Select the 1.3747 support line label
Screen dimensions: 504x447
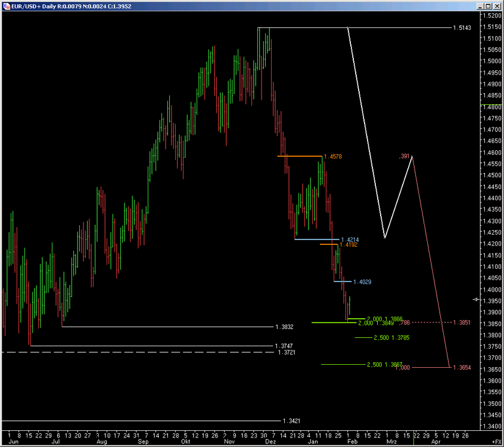[x=284, y=346]
